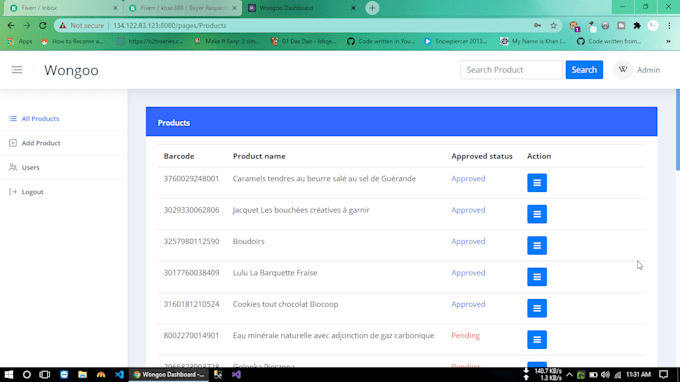Click product name Cookies tout chocolat Biocoop
Screen dimensions: 680x382
click(x=285, y=304)
